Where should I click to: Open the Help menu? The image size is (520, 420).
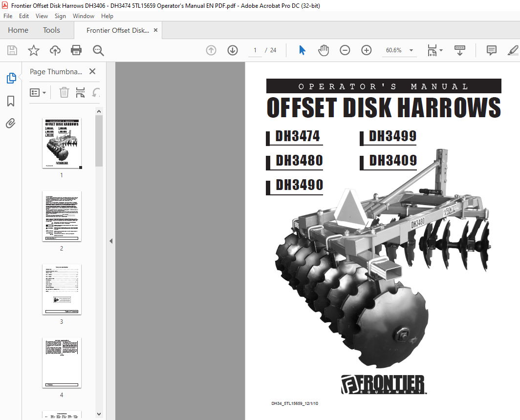pos(107,16)
